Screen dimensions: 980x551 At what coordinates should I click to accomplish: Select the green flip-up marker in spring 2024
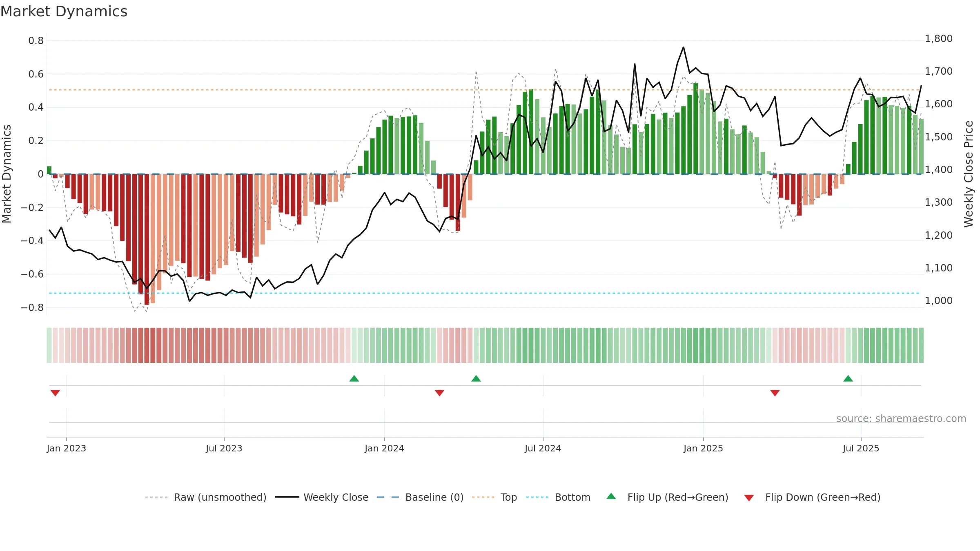click(x=476, y=378)
